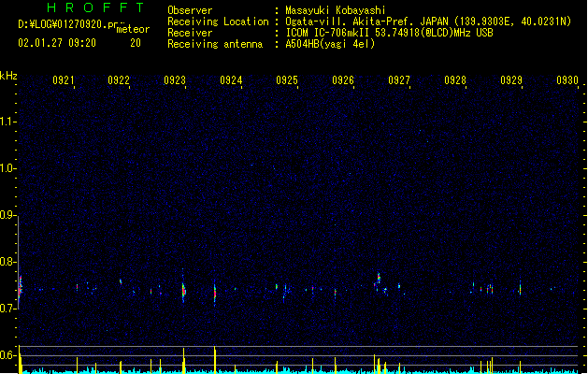Click the kHz axis unit label
The image size is (588, 374).
(8, 76)
